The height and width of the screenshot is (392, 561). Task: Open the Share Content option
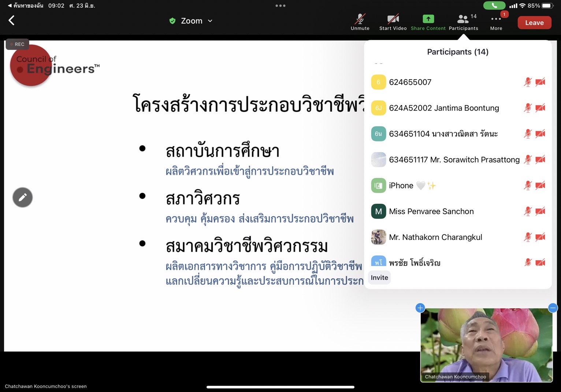(428, 22)
